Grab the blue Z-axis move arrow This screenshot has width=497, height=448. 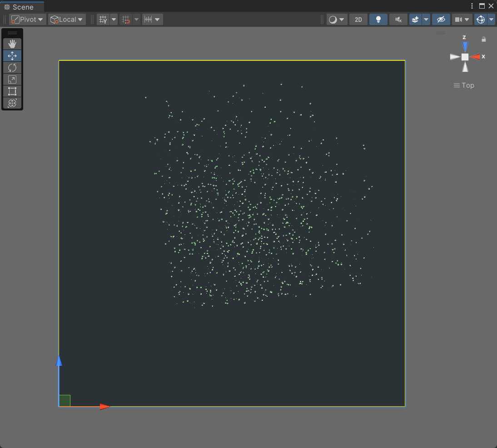[x=59, y=361]
